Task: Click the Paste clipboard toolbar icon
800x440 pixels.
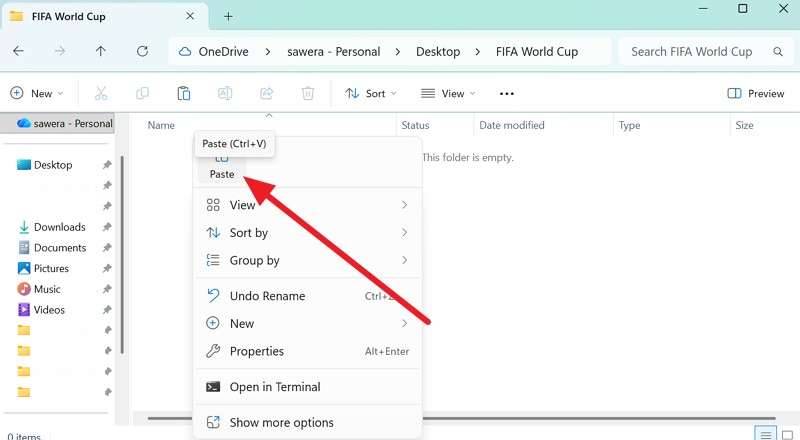Action: coord(184,93)
